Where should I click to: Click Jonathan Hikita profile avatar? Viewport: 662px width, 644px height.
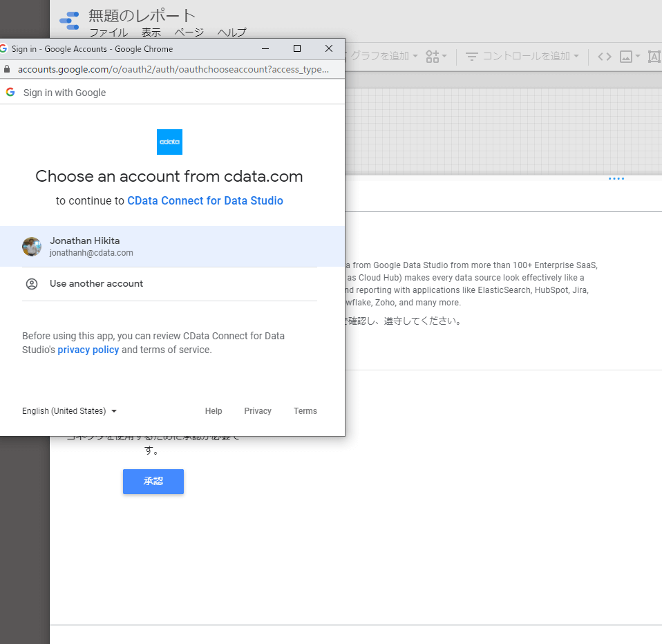tap(32, 247)
